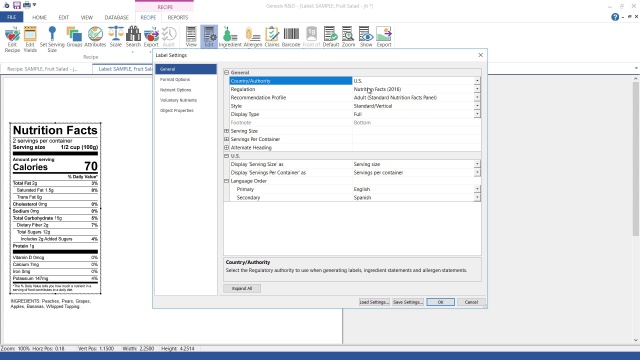640x360 pixels.
Task: Expand the Servings Per Container section
Action: 227,139
